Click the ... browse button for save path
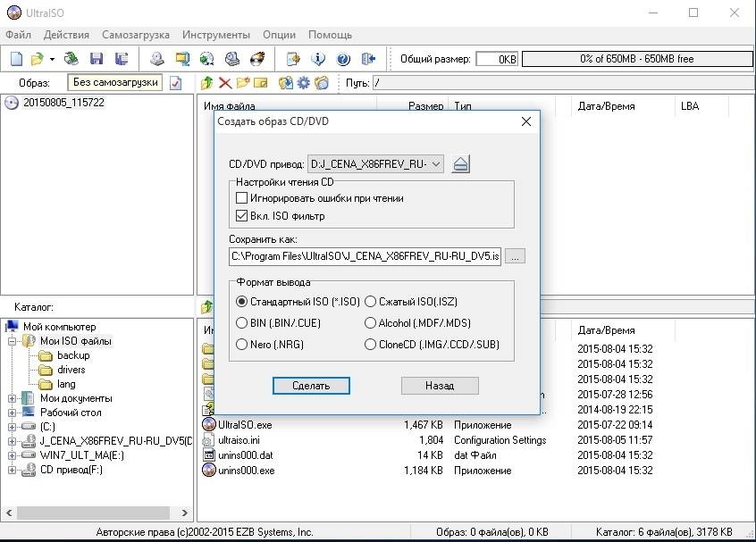Viewport: 756px width, 542px height. pos(515,256)
